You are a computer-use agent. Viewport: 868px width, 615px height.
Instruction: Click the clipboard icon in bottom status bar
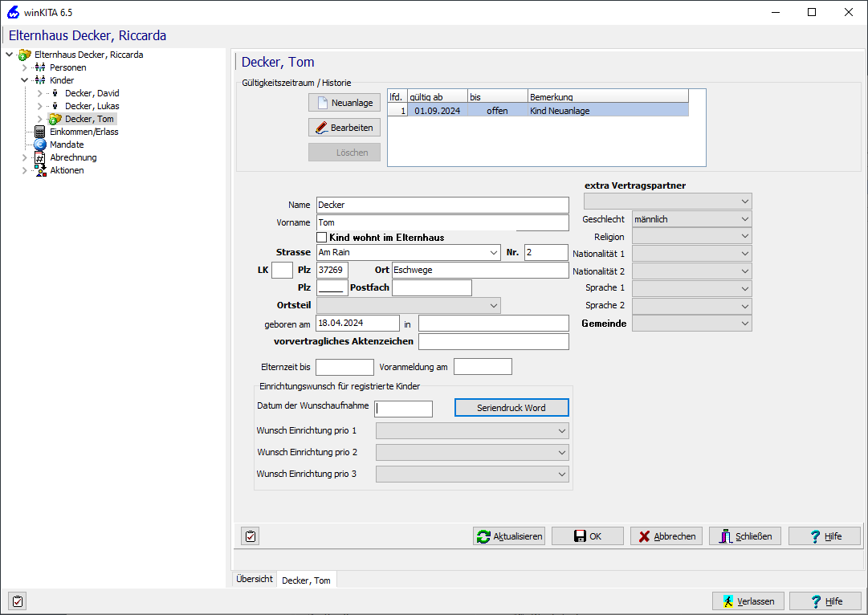[x=17, y=601]
